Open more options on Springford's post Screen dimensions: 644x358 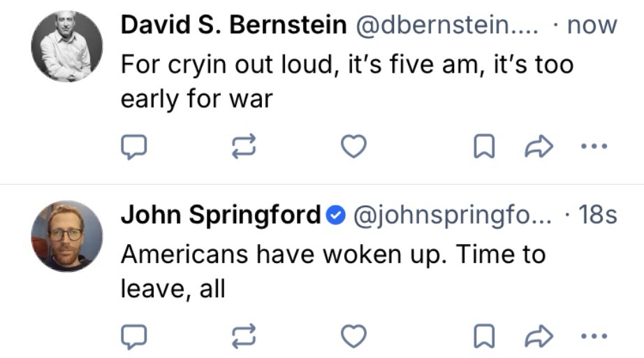coord(594,338)
